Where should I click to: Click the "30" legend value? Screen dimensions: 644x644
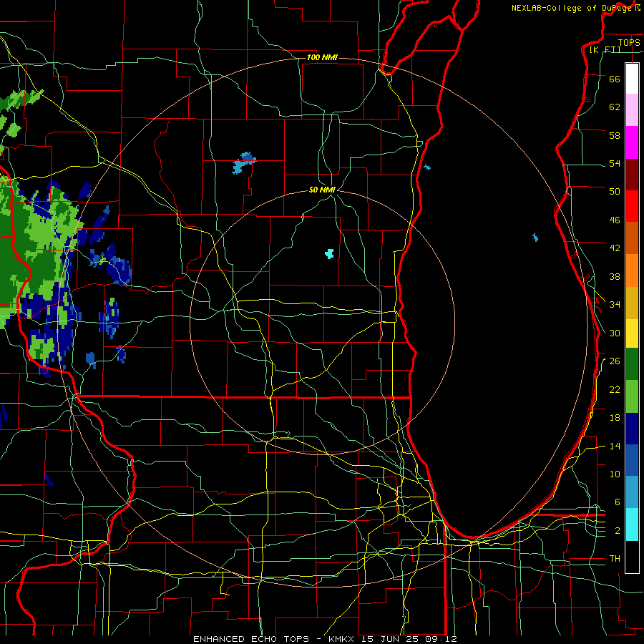(615, 333)
